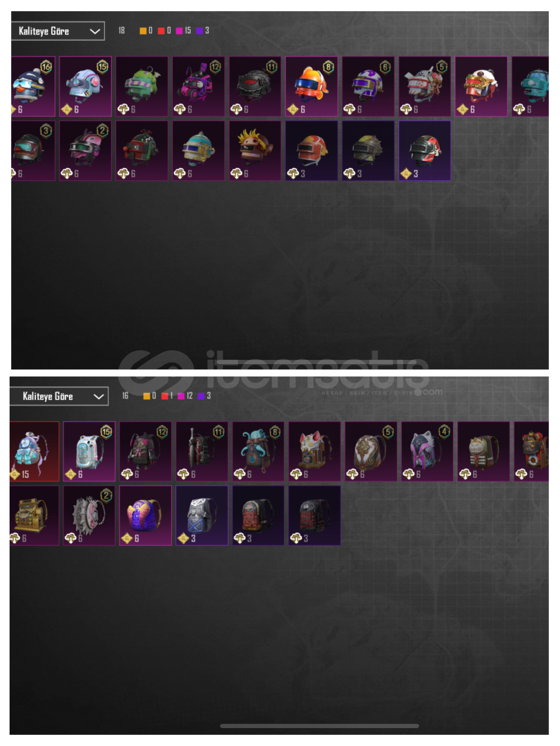Viewport: 560px width, 746px height.
Task: Click the pink quality swatch showing 15
Action: pos(180,31)
